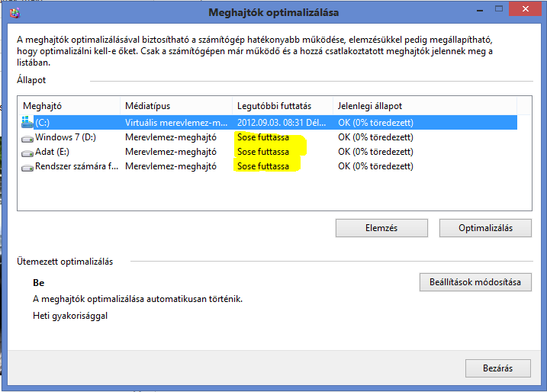
Task: Click the Adat (E:) drive icon
Action: click(27, 153)
